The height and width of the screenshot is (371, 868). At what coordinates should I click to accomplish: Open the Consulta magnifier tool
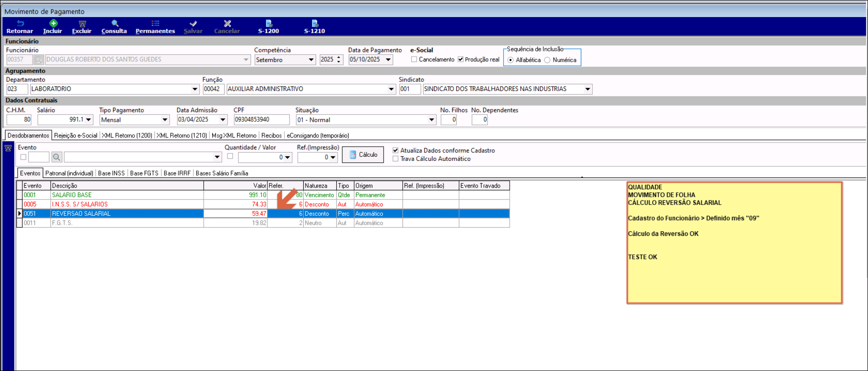(114, 23)
